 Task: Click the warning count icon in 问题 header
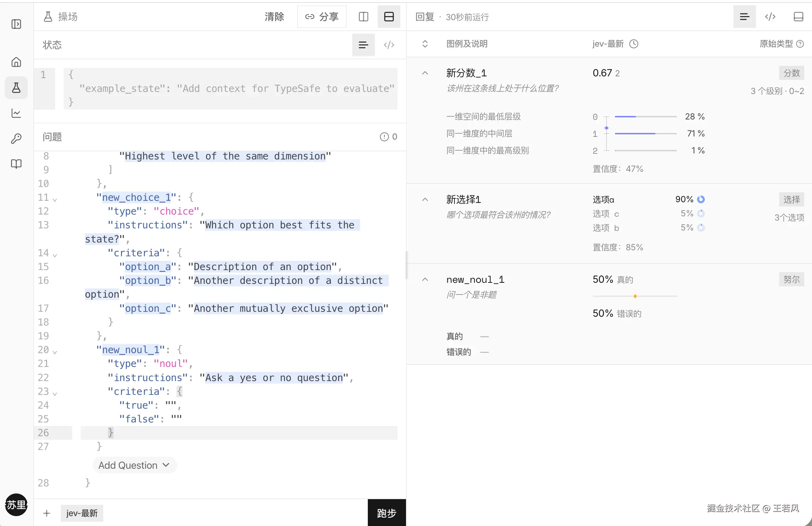pos(384,137)
